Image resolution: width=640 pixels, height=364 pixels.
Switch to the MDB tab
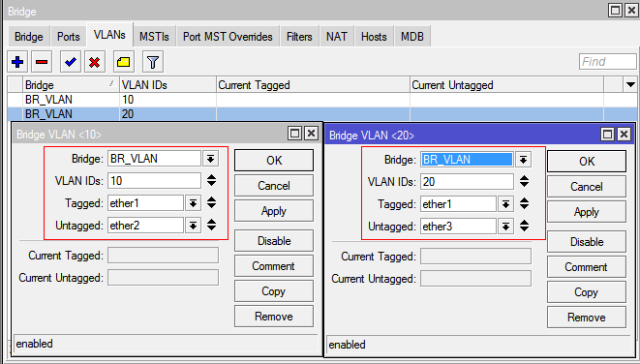pyautogui.click(x=412, y=37)
